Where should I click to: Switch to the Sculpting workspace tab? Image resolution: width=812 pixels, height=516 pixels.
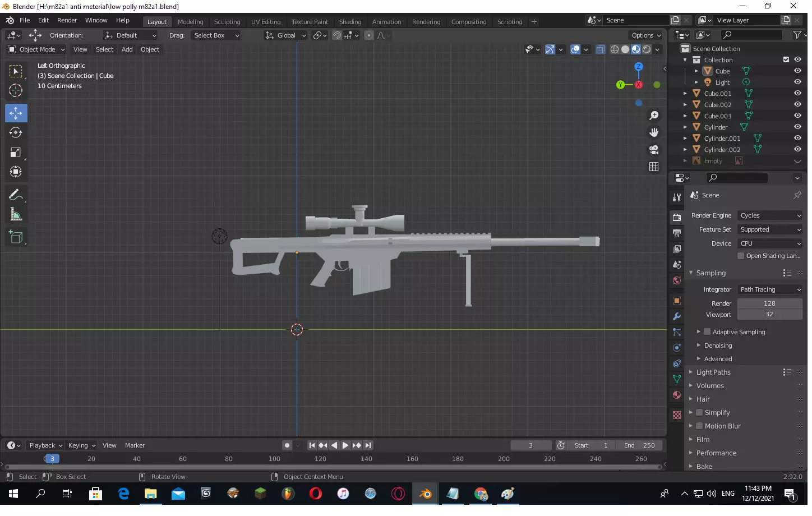pos(227,22)
